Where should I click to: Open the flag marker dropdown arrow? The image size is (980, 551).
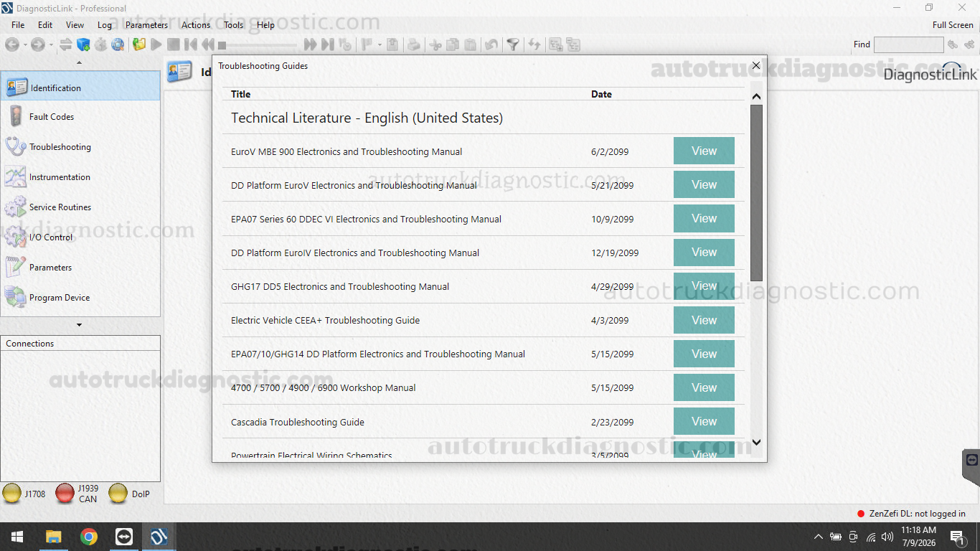pos(380,44)
